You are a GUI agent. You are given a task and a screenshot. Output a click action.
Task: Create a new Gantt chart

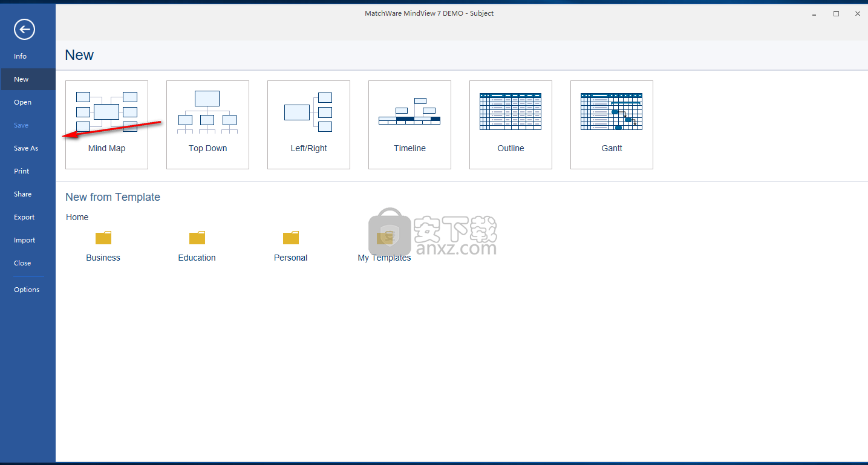[612, 125]
